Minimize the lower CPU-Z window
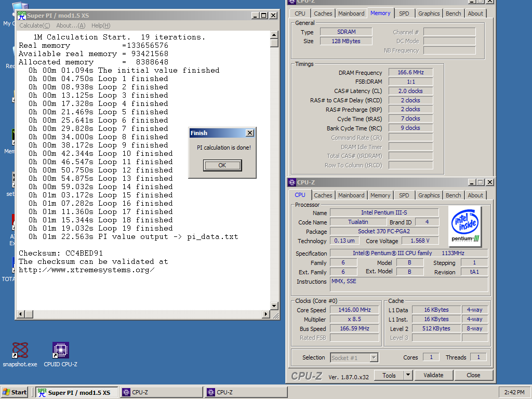 (x=472, y=182)
